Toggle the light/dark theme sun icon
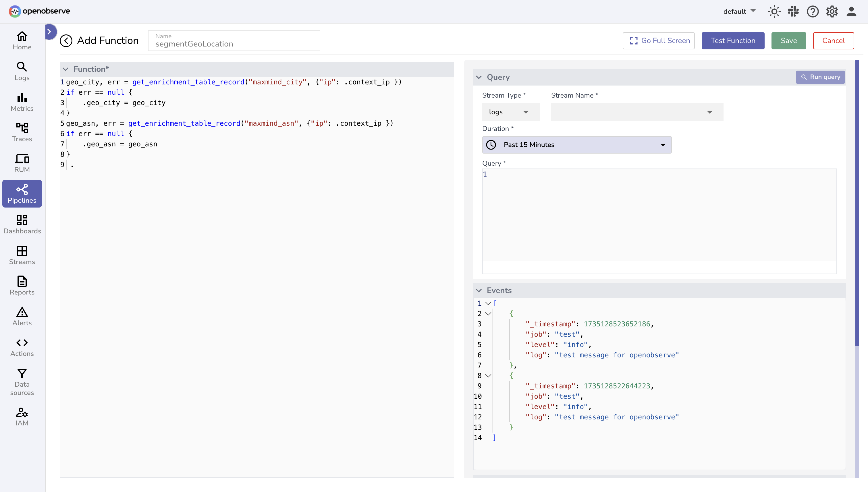The height and width of the screenshot is (492, 868). coord(774,11)
